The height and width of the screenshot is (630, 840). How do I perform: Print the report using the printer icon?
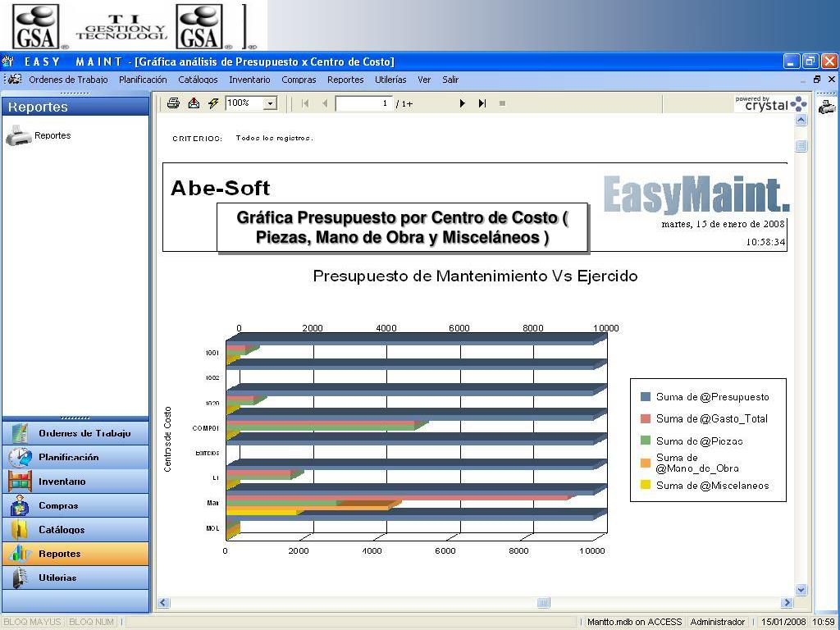click(173, 103)
